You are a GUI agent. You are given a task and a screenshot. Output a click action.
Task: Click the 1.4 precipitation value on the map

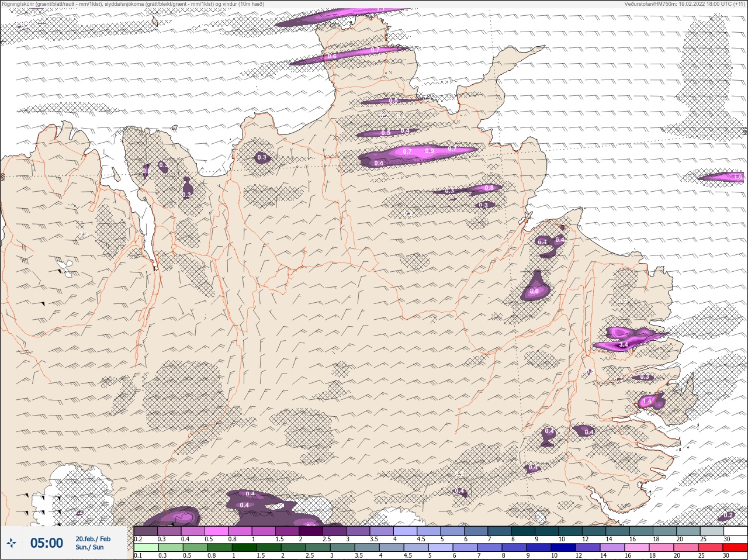tap(647, 402)
